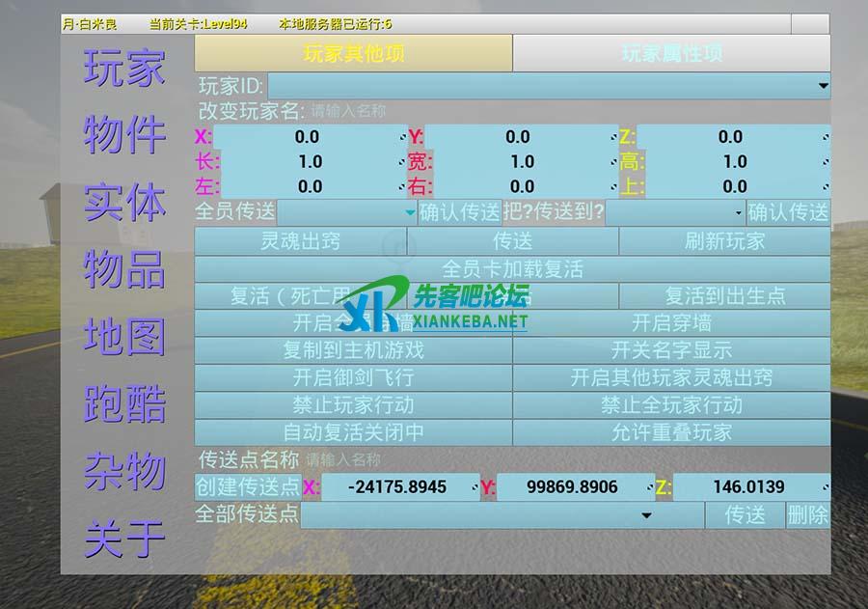Enable 开启御剑飞行 sword flight
The height and width of the screenshot is (609, 868).
(x=353, y=376)
